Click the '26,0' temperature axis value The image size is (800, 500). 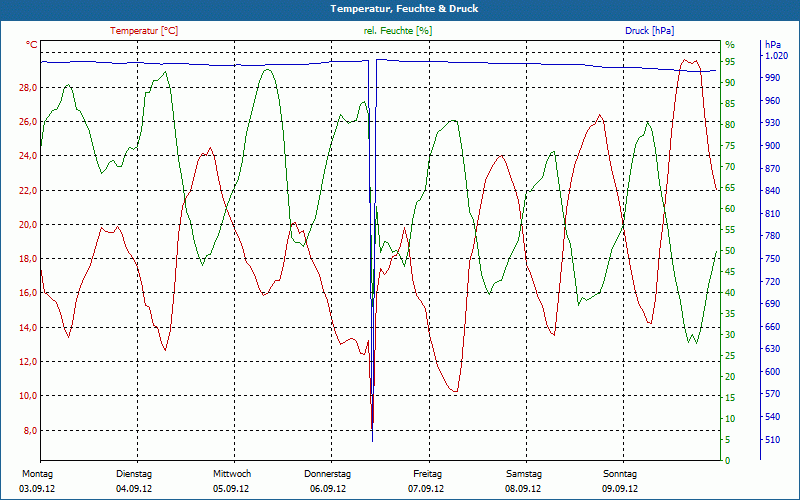[29, 121]
